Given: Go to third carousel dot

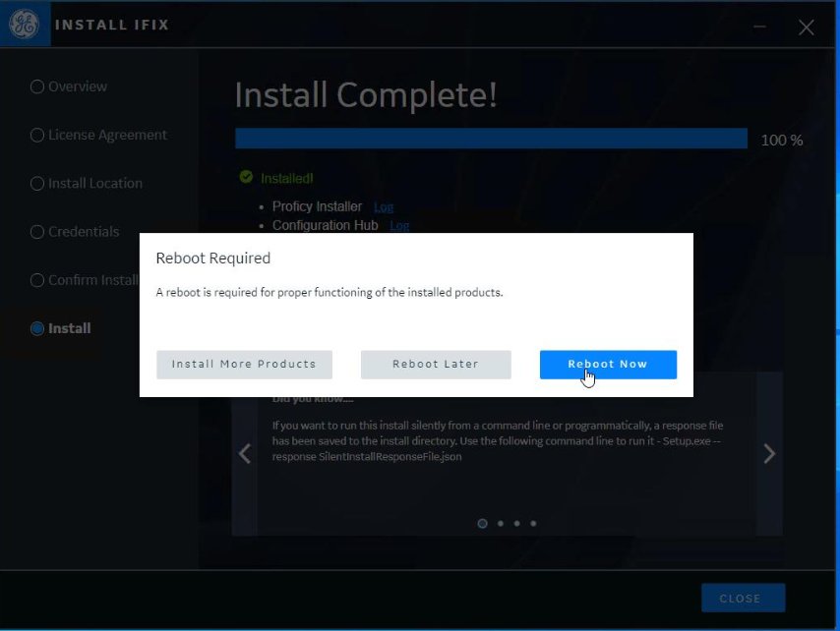Looking at the screenshot, I should (517, 524).
